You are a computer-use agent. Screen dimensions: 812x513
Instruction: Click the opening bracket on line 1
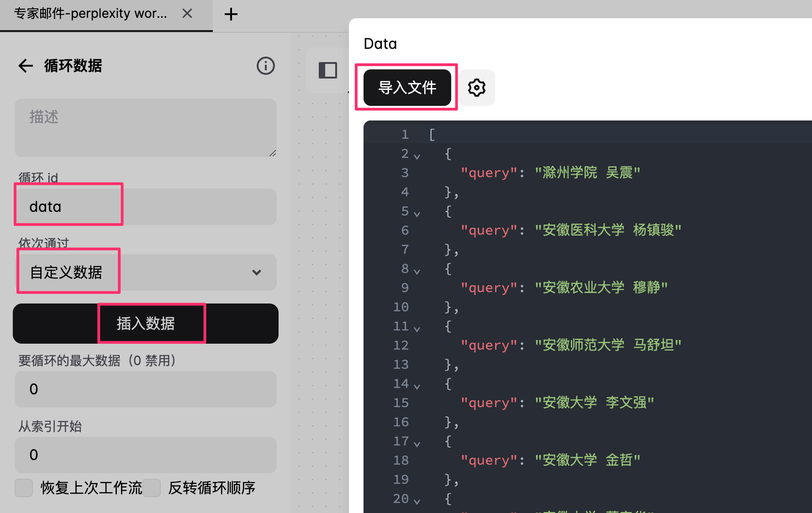[x=432, y=134]
